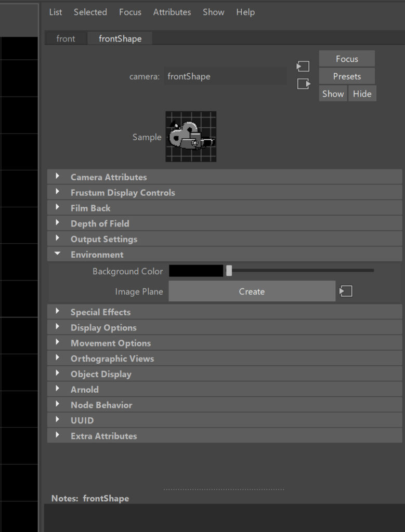This screenshot has width=405, height=532.
Task: Open the Presets button
Action: pos(347,76)
